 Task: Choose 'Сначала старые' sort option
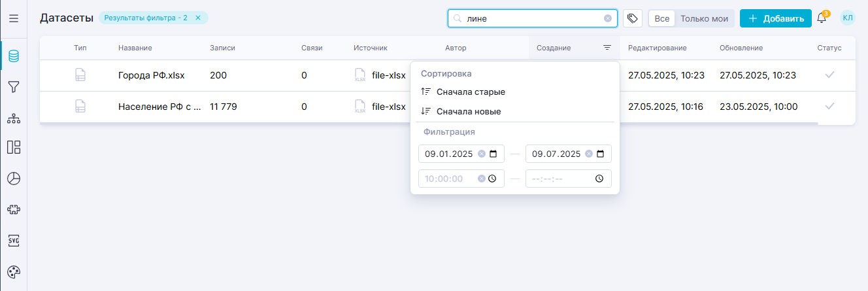coord(471,92)
